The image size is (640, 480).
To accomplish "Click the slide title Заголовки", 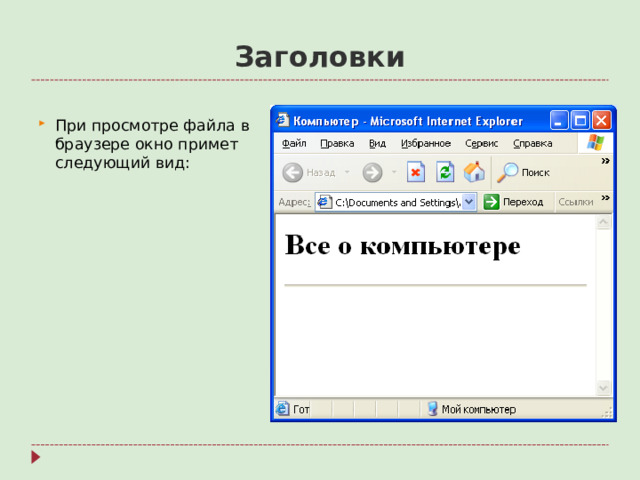I will pyautogui.click(x=320, y=57).
